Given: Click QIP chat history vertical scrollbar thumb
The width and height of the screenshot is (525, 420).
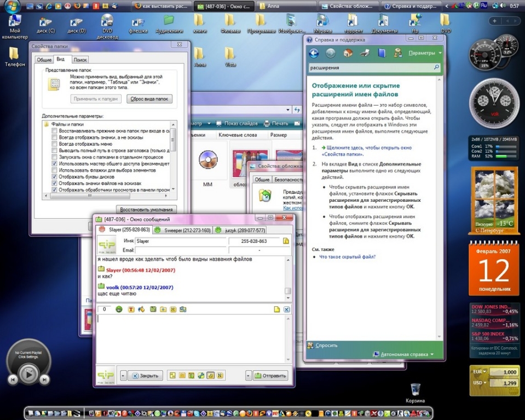Looking at the screenshot, I should [288, 291].
